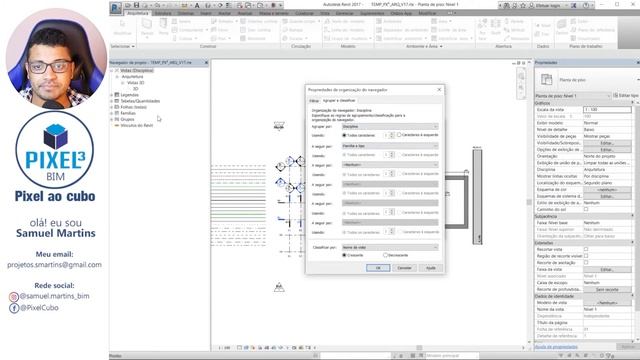640x360 pixels.
Task: Close the project browser panel
Action: click(206, 62)
